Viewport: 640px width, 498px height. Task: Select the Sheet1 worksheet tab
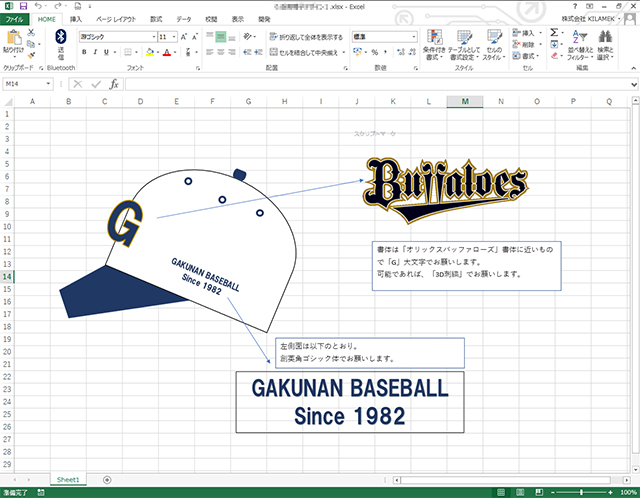coord(68,480)
